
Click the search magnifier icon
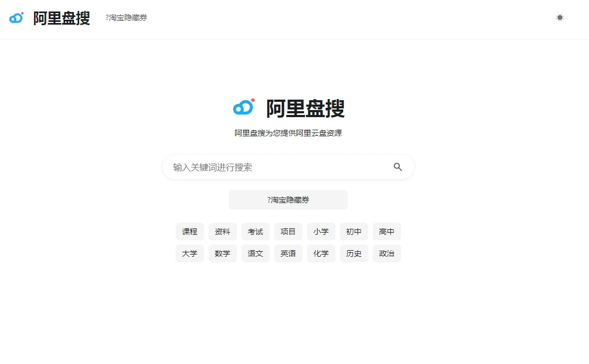coord(397,167)
